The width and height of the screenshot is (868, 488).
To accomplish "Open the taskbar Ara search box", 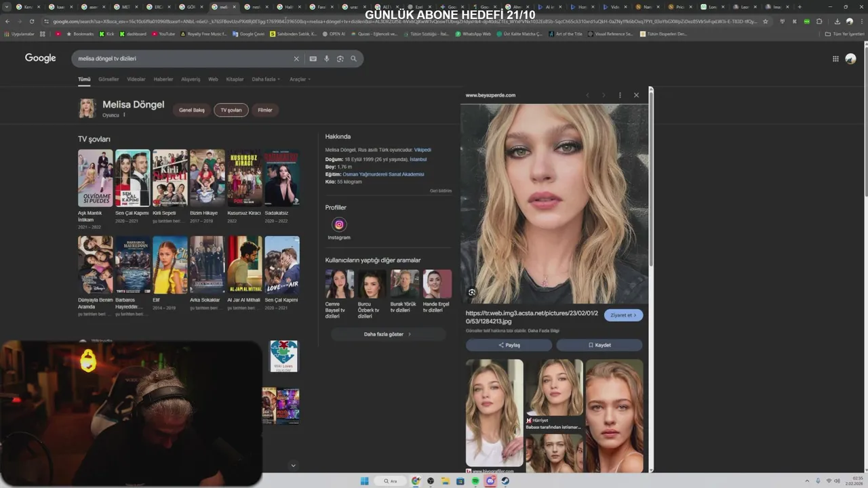I will point(391,481).
